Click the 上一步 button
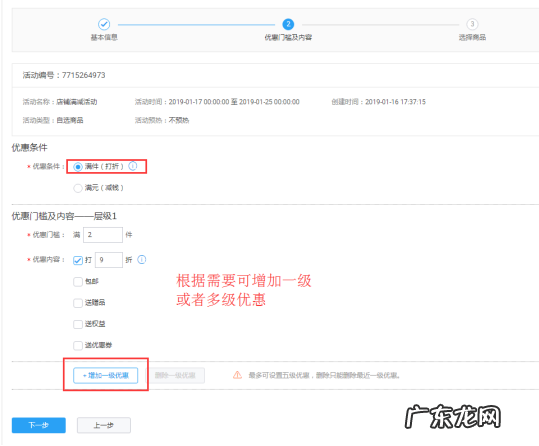Viewport: 539px width, 446px height. coord(103,425)
